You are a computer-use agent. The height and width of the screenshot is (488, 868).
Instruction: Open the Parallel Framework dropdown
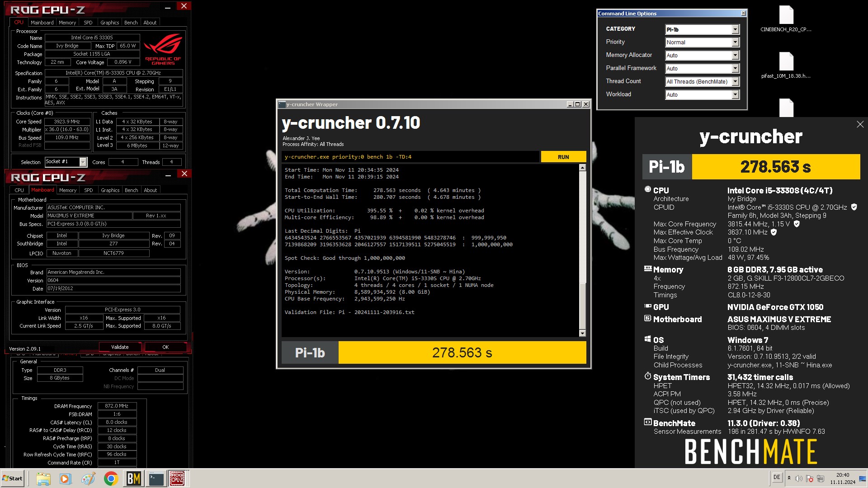[702, 68]
